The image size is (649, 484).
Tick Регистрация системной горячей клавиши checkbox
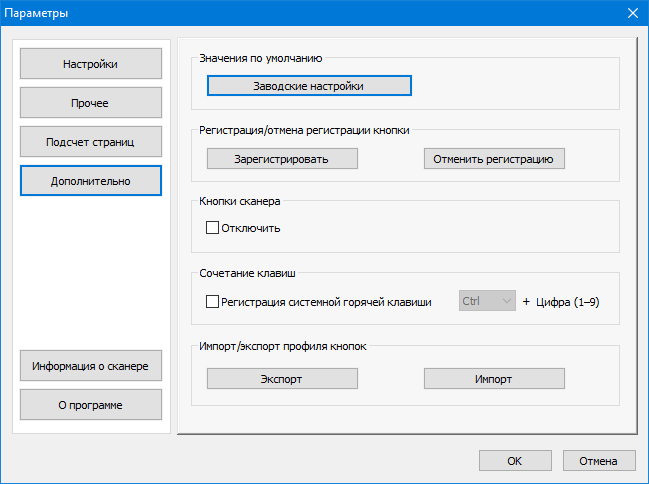pyautogui.click(x=212, y=301)
